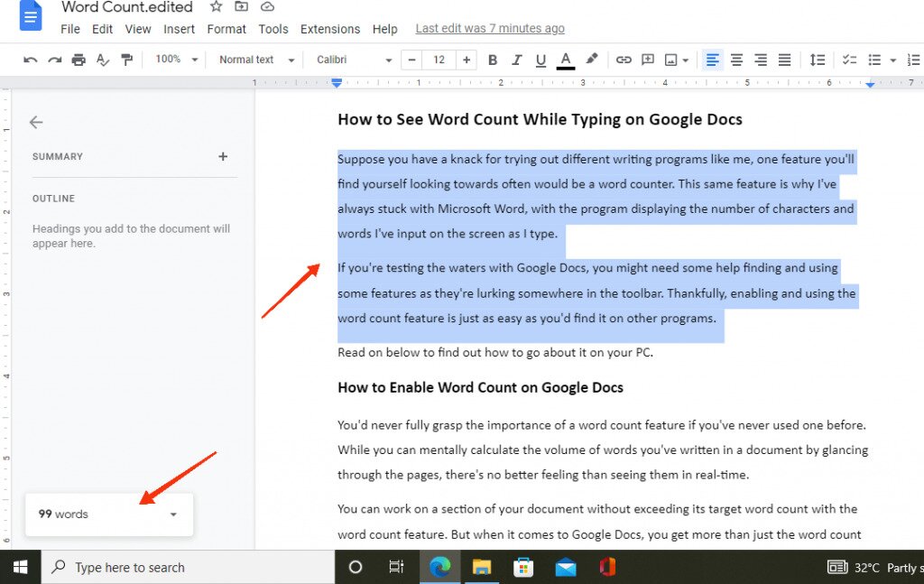Insert a link
This screenshot has height=584, width=924.
coord(624,59)
